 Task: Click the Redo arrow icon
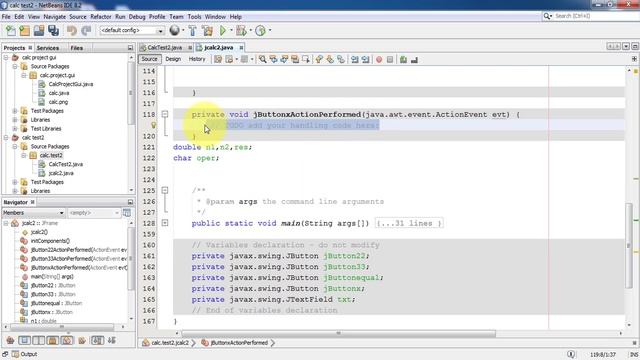click(x=86, y=31)
